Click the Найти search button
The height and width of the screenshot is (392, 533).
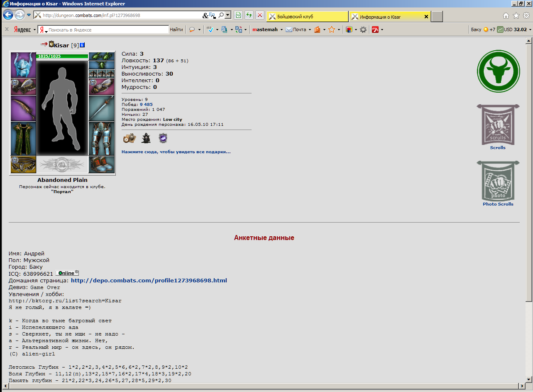click(176, 29)
